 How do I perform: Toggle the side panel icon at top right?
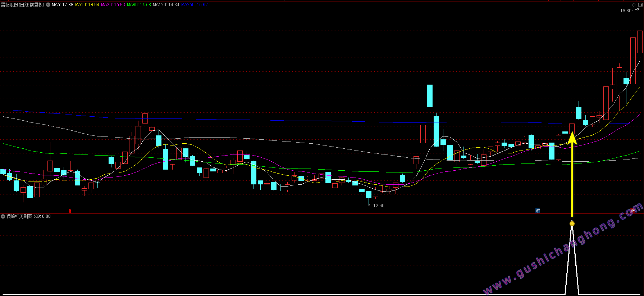click(640, 5)
